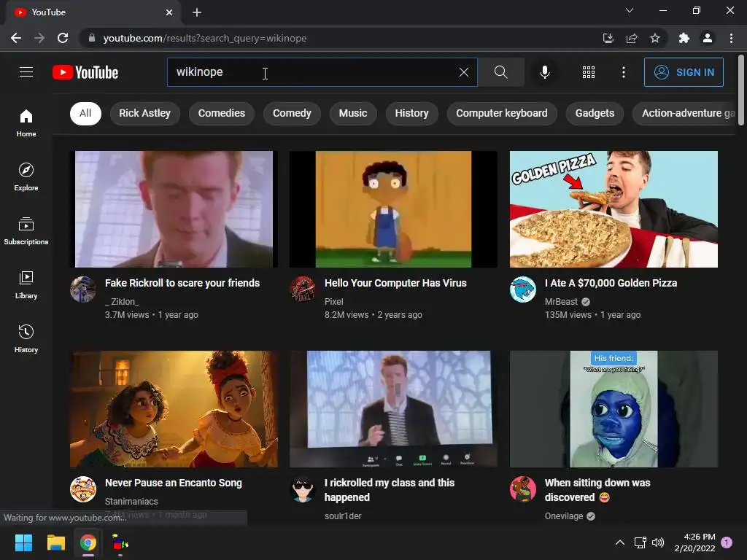
Task: Open the Stanimaniacs channel name
Action: tap(131, 502)
